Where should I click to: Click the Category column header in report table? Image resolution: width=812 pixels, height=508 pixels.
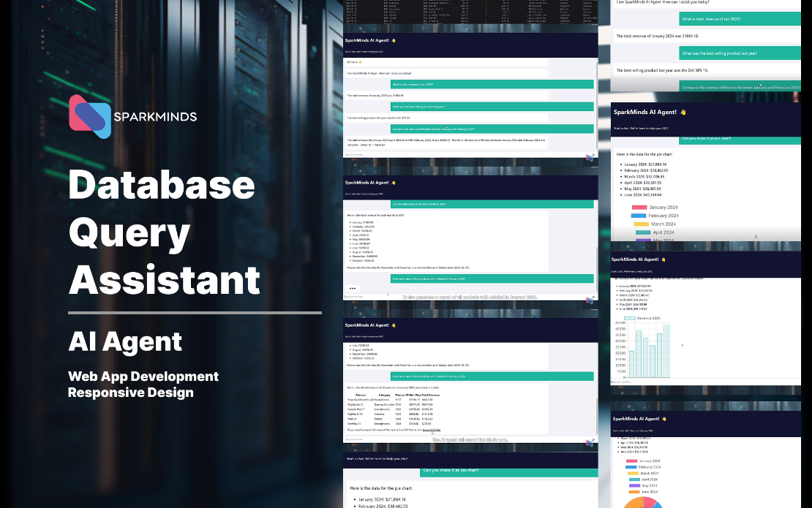[x=384, y=395]
